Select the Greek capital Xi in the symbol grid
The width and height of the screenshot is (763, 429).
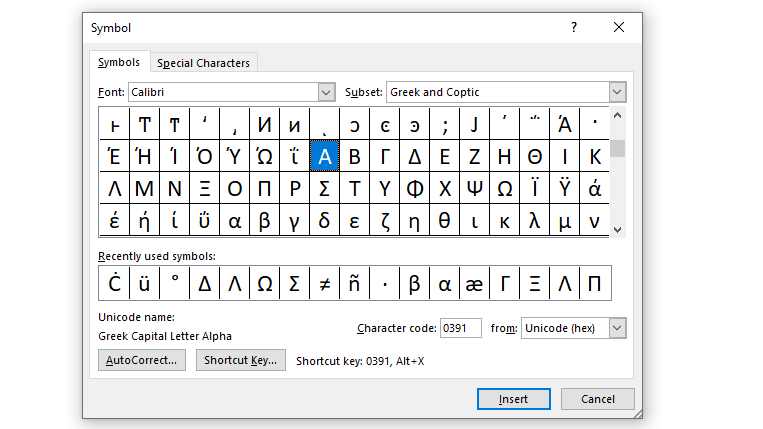tap(205, 188)
